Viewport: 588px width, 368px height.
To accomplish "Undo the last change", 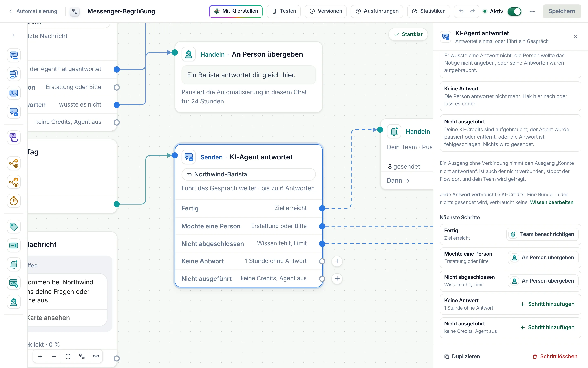I will coord(461,11).
